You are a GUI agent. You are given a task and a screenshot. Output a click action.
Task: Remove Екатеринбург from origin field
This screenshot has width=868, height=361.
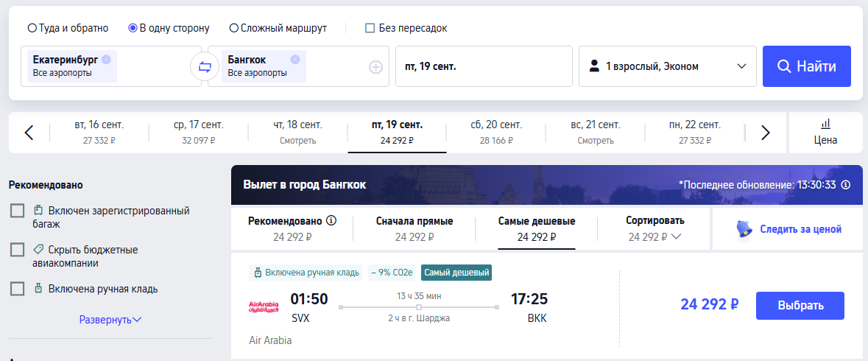coord(106,59)
